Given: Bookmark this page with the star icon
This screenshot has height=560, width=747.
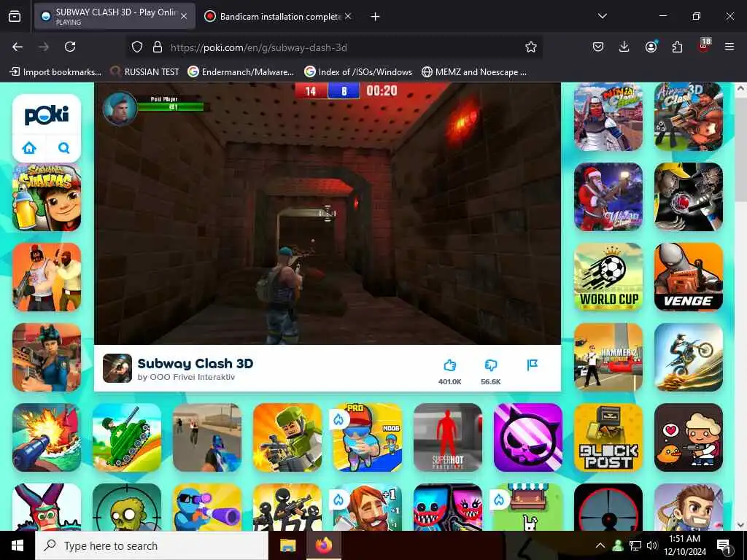Looking at the screenshot, I should click(531, 47).
